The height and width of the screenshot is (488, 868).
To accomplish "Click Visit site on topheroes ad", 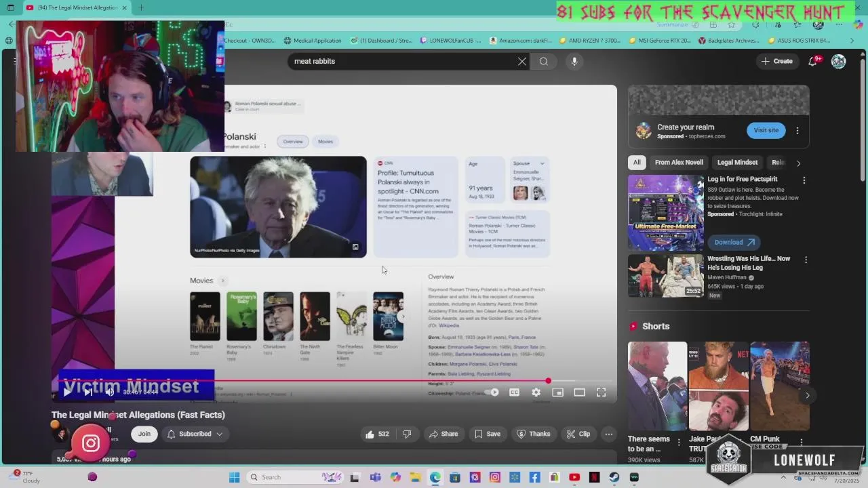I will [x=766, y=130].
